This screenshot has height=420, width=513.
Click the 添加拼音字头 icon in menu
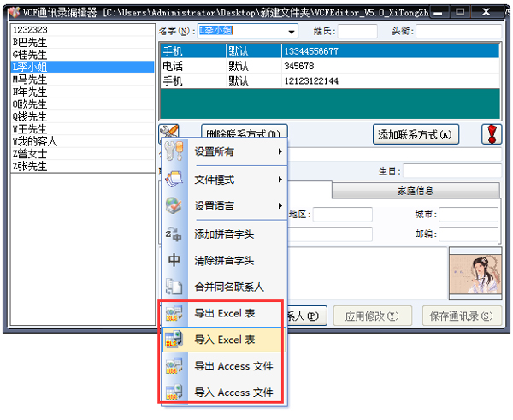pyautogui.click(x=174, y=234)
